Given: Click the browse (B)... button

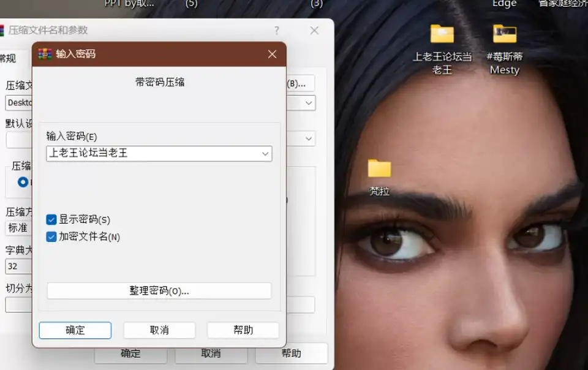Looking at the screenshot, I should 300,83.
